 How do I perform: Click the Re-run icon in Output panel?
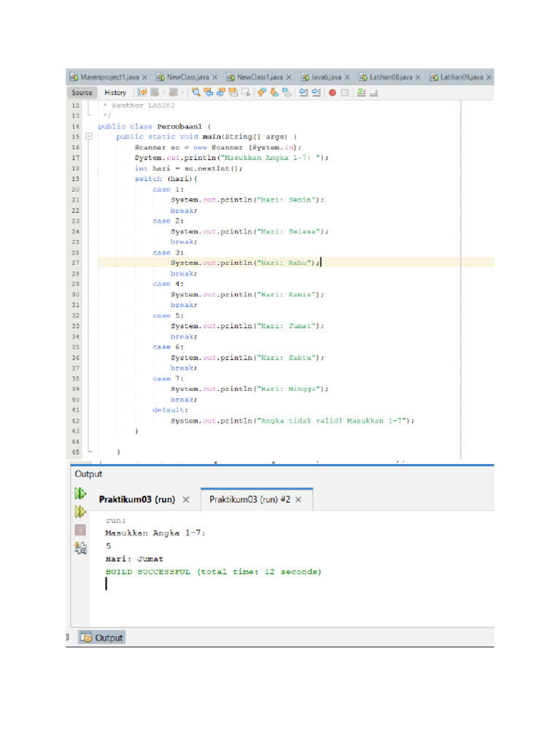point(80,494)
